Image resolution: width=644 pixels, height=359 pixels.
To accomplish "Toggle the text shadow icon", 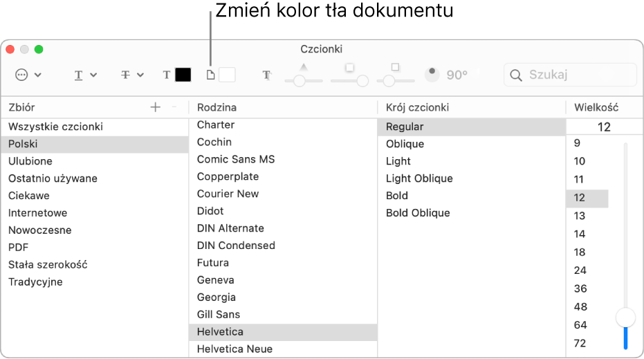I will (x=266, y=75).
